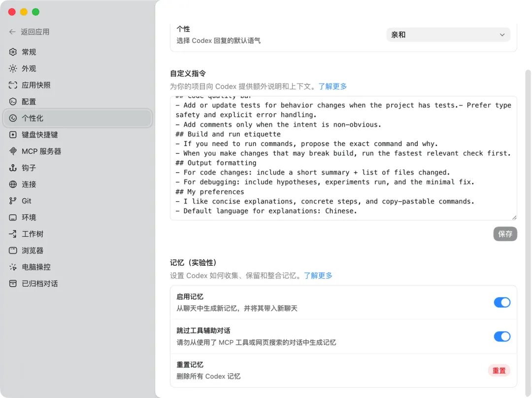532x398 pixels.
Task: Click the 已归档对话 archive icon
Action: [13, 284]
